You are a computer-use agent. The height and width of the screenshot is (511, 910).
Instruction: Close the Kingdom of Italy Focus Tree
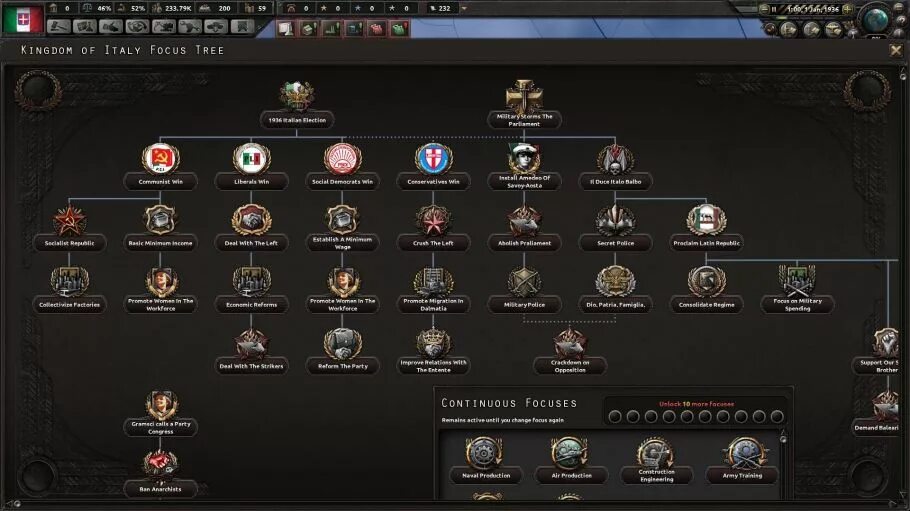[x=895, y=51]
